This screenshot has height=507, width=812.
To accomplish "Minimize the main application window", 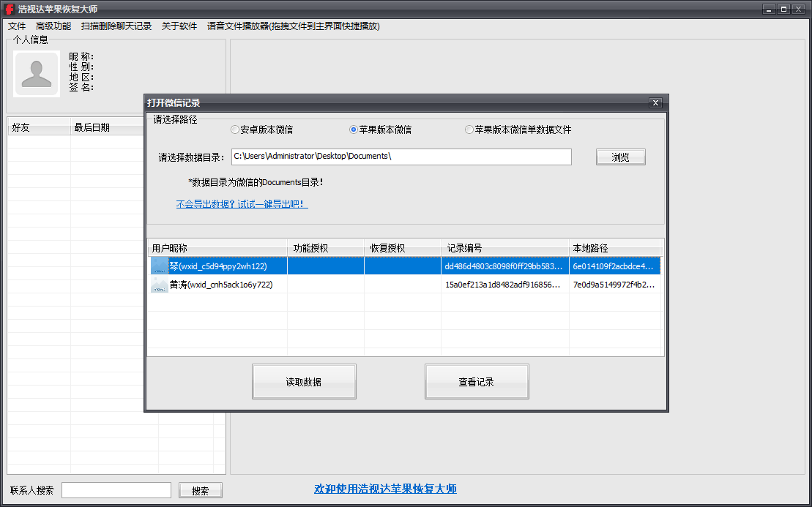I will [x=769, y=9].
